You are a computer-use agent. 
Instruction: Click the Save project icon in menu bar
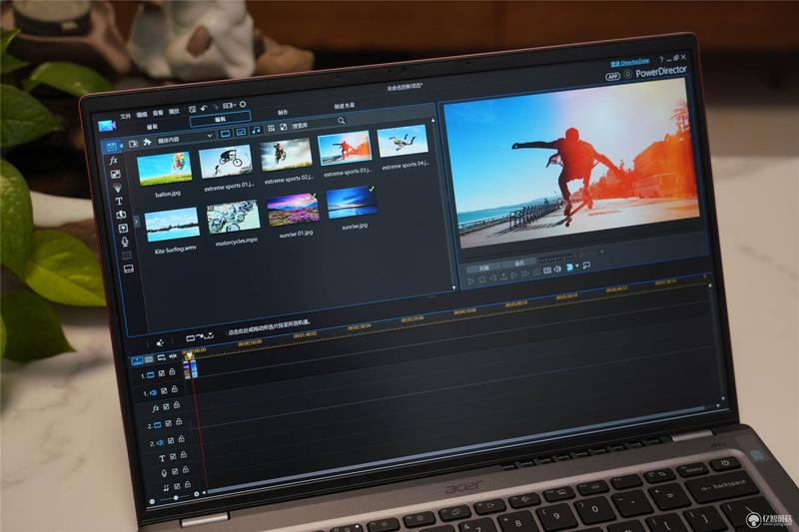(192, 110)
